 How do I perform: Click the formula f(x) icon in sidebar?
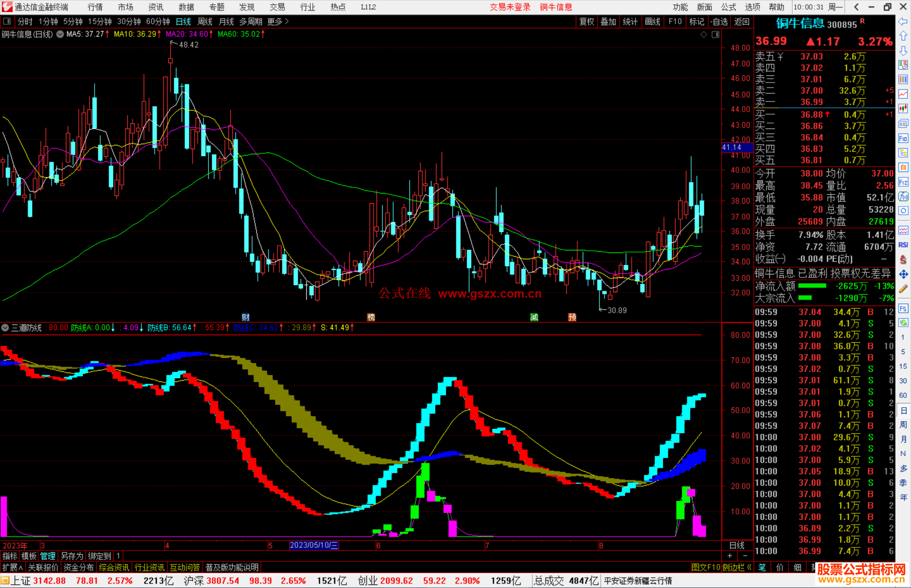coord(903,196)
